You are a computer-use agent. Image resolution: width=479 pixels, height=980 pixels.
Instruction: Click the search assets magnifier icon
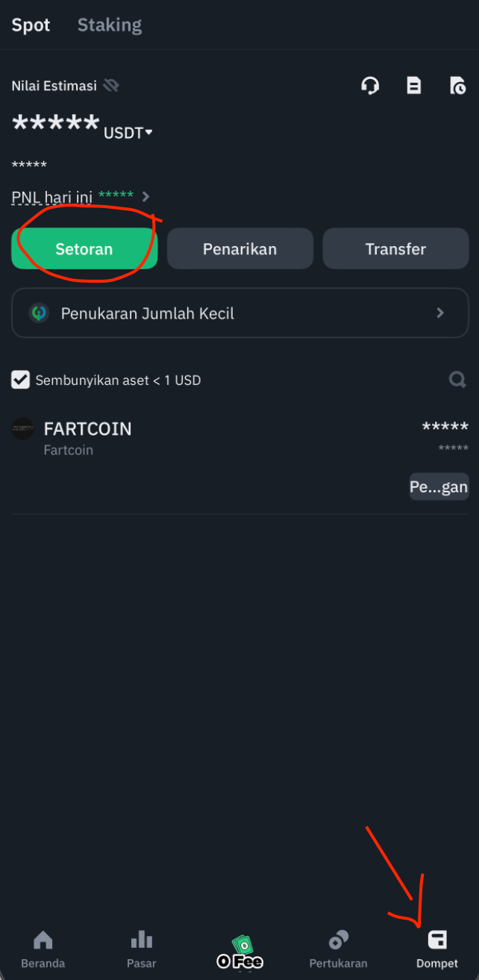pyautogui.click(x=457, y=380)
